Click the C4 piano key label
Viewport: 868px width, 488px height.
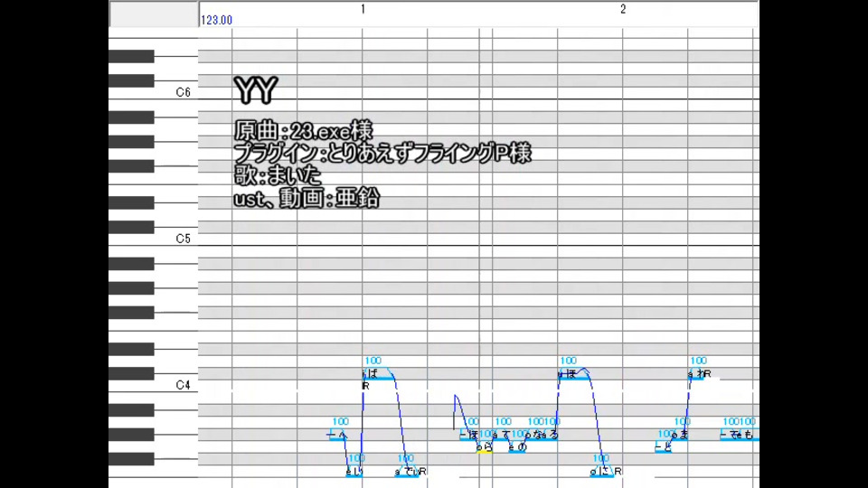click(x=184, y=385)
